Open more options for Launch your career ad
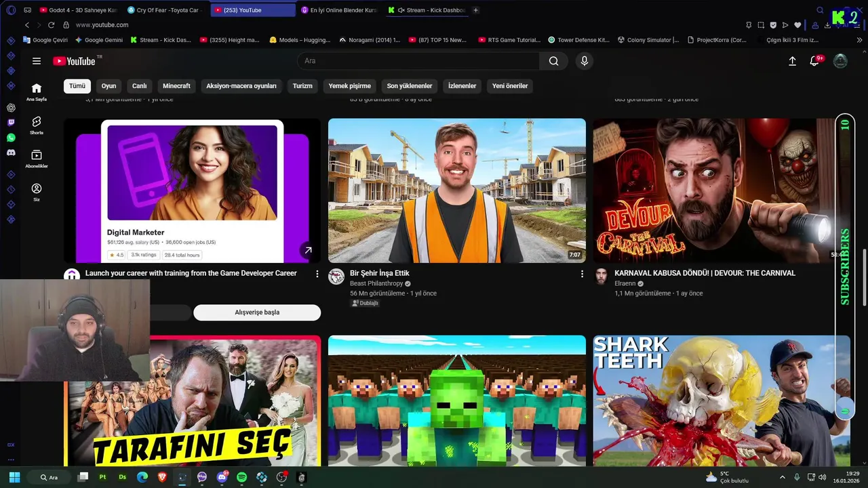 317,274
